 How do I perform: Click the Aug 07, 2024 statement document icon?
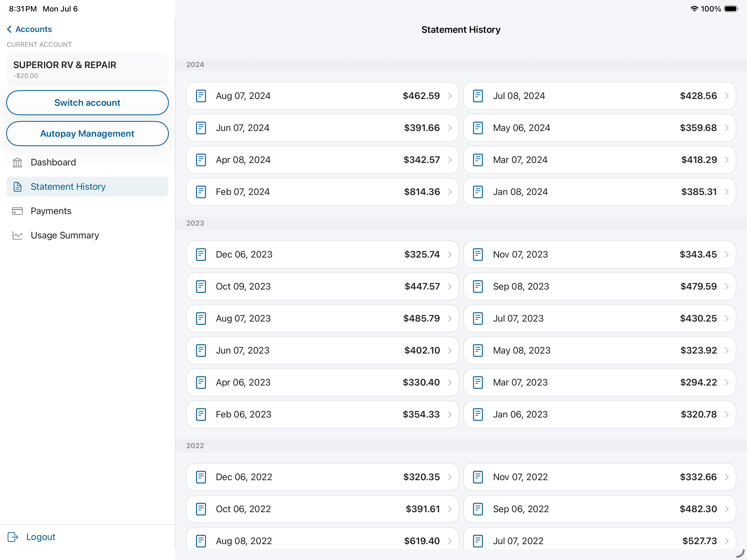coord(201,96)
